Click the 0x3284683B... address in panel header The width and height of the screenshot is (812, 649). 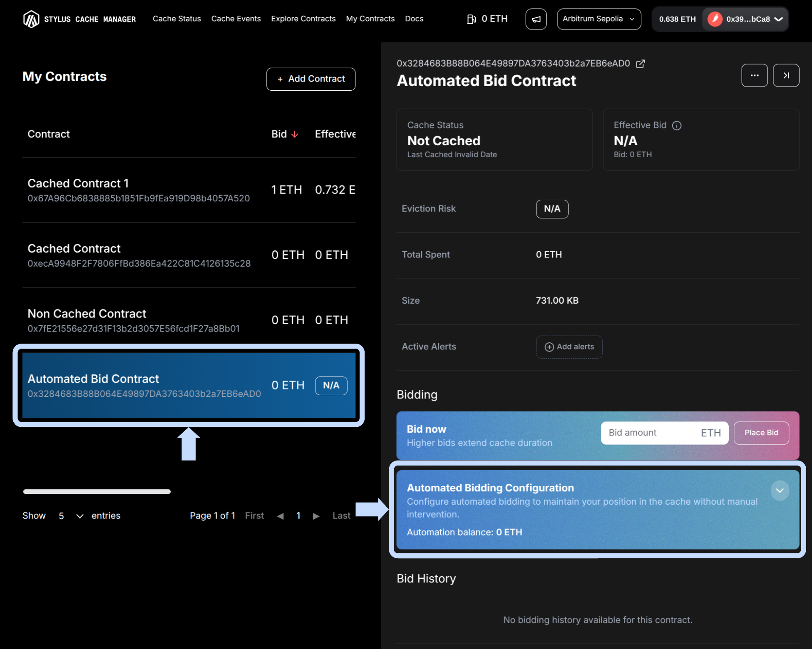[514, 64]
